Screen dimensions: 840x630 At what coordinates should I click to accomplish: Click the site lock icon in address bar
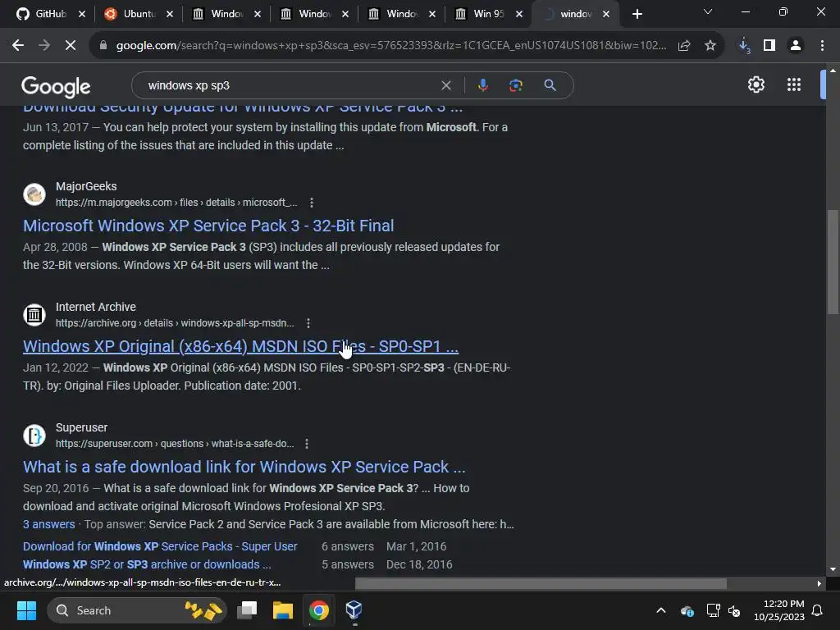pyautogui.click(x=103, y=46)
